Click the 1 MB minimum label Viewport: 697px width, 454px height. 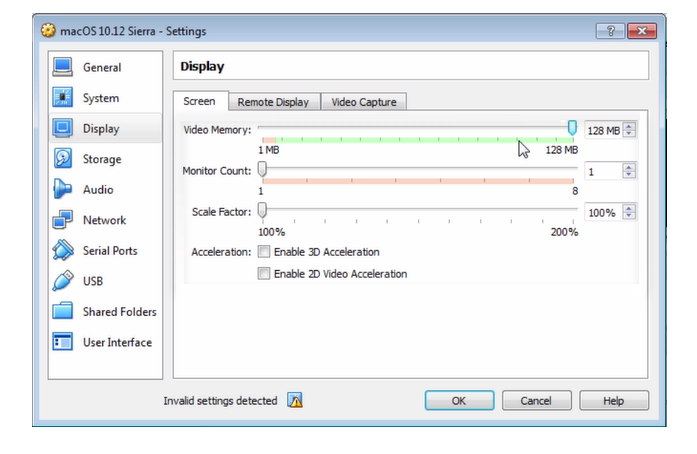[268, 150]
